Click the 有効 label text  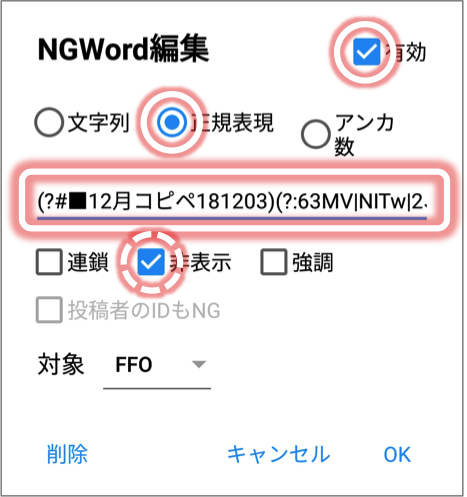pyautogui.click(x=405, y=52)
